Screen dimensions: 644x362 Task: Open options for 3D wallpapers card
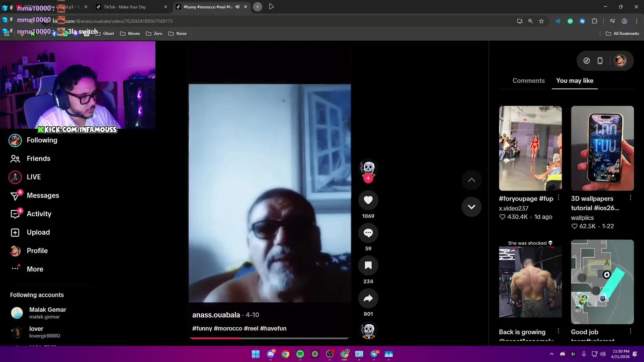pyautogui.click(x=630, y=198)
